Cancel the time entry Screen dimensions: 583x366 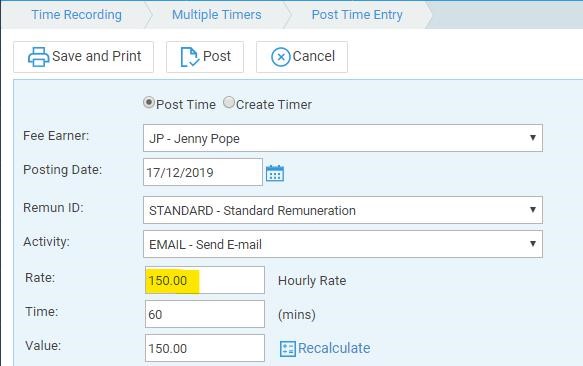302,57
